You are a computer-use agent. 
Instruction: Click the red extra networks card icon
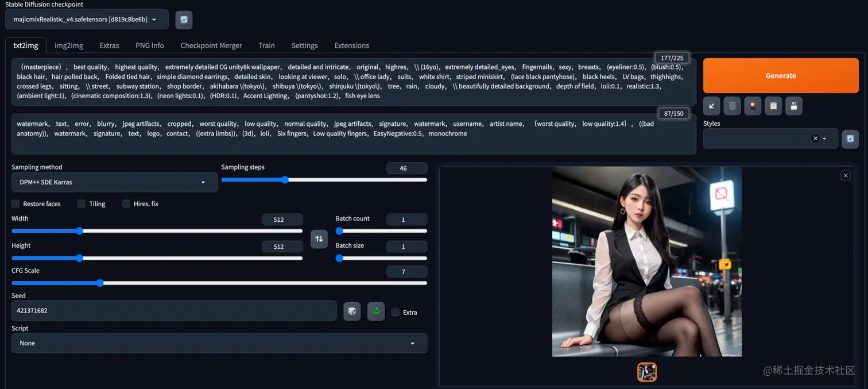pyautogui.click(x=753, y=106)
